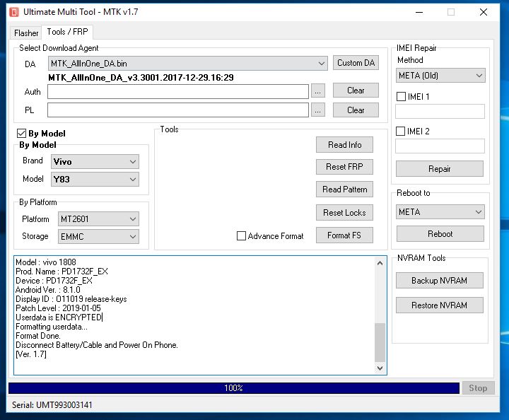Clear the Auth file field

pyautogui.click(x=356, y=91)
